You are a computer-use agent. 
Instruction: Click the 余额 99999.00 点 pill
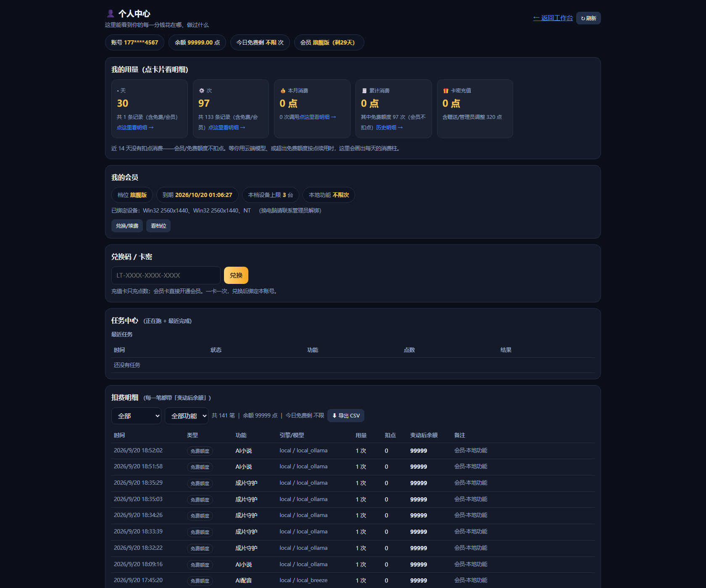(197, 42)
